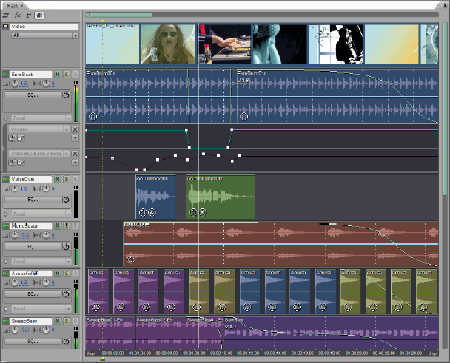Open the Video track 'All' dropdown
The image size is (450, 363).
45,35
